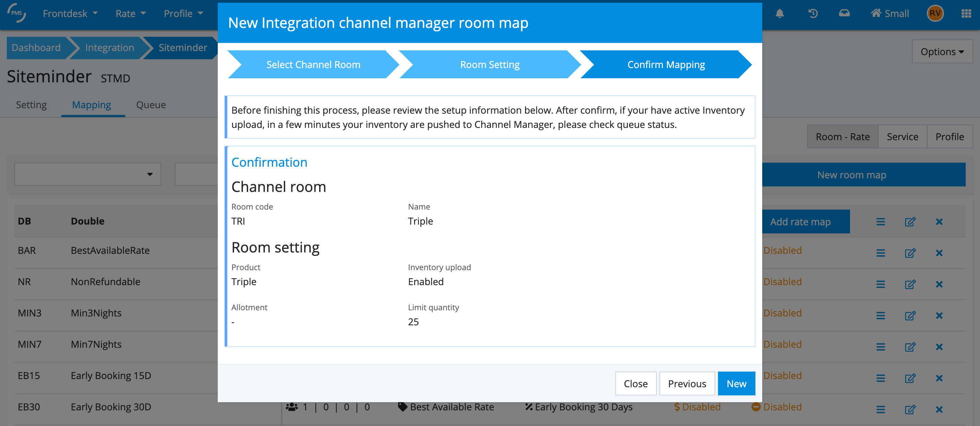This screenshot has width=980, height=426.
Task: Open the history clock icon
Action: click(x=813, y=14)
